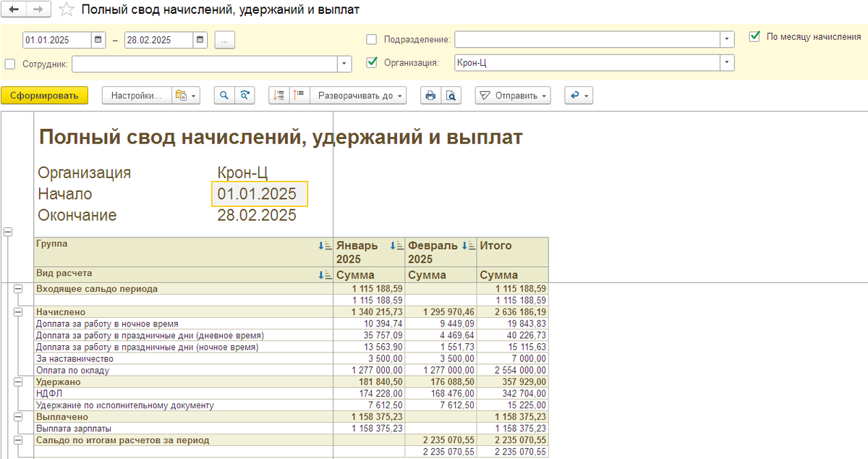Select the За наставничество row label
Viewport: 868px width, 459px height.
point(75,358)
